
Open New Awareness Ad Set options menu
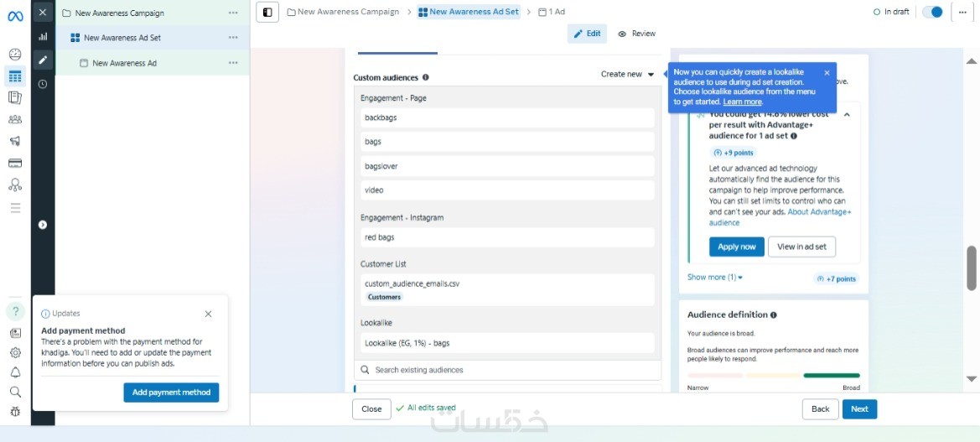point(233,38)
